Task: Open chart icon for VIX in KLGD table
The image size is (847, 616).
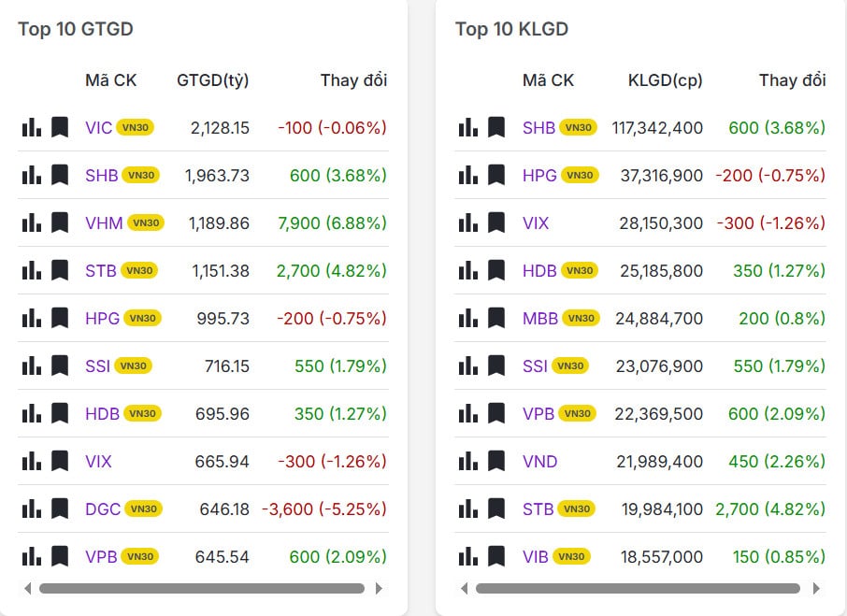Action: [468, 222]
